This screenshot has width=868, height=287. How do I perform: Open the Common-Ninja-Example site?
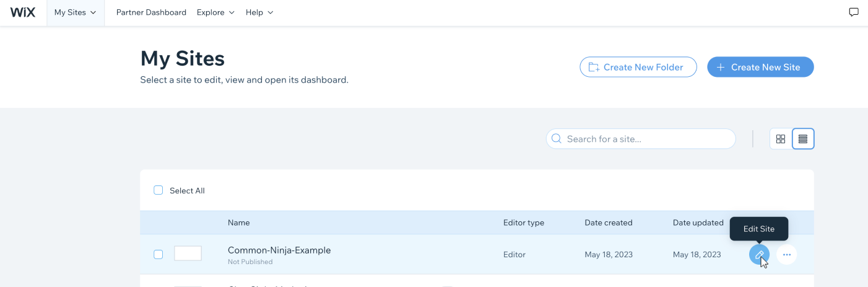pyautogui.click(x=279, y=250)
